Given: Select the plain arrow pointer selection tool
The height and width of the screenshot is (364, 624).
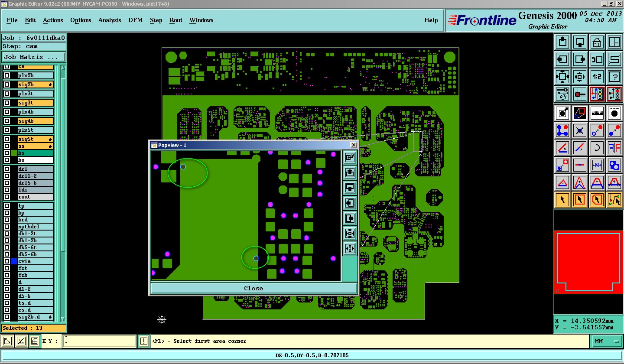Looking at the screenshot, I should (562, 200).
